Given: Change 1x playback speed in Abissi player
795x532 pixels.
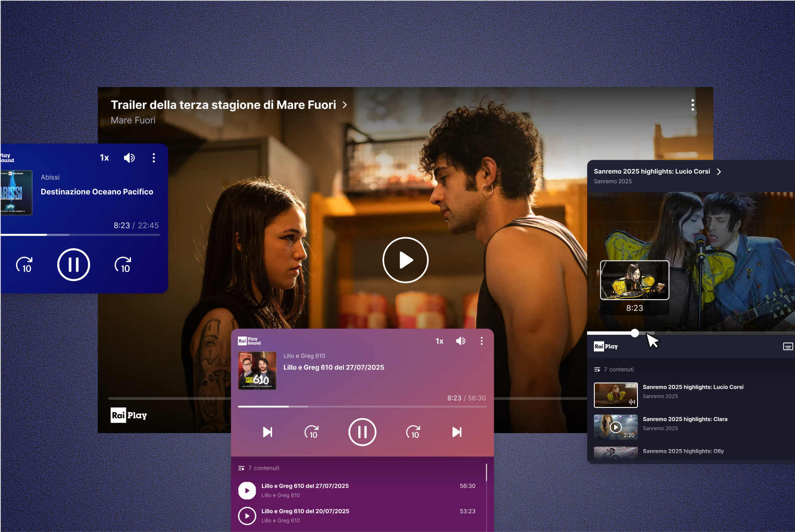Looking at the screenshot, I should (104, 158).
